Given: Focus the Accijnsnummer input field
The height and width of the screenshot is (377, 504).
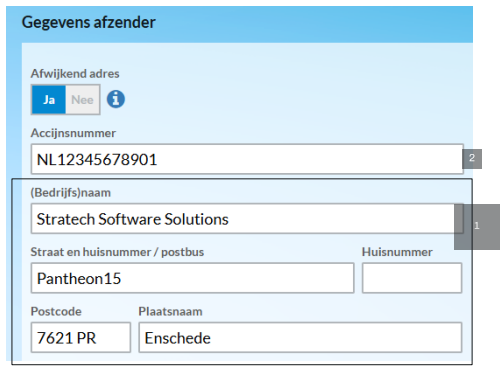Looking at the screenshot, I should point(247,159).
